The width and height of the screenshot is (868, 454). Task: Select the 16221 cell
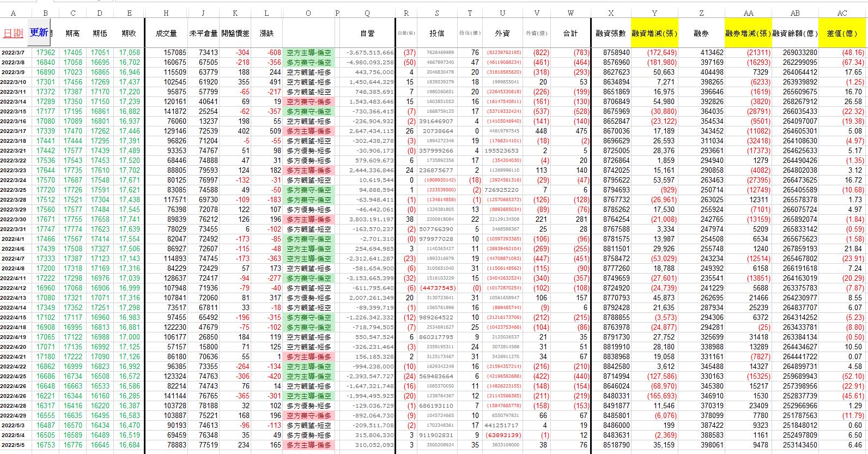(45, 396)
